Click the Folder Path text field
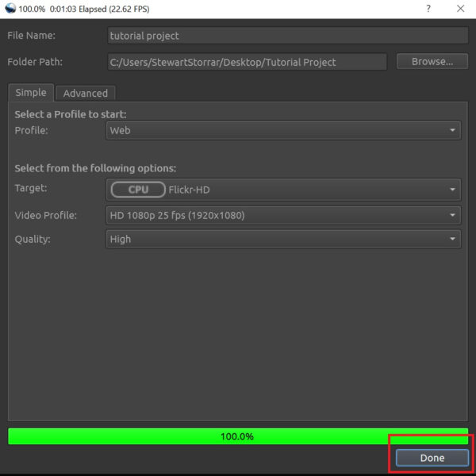 [x=247, y=62]
